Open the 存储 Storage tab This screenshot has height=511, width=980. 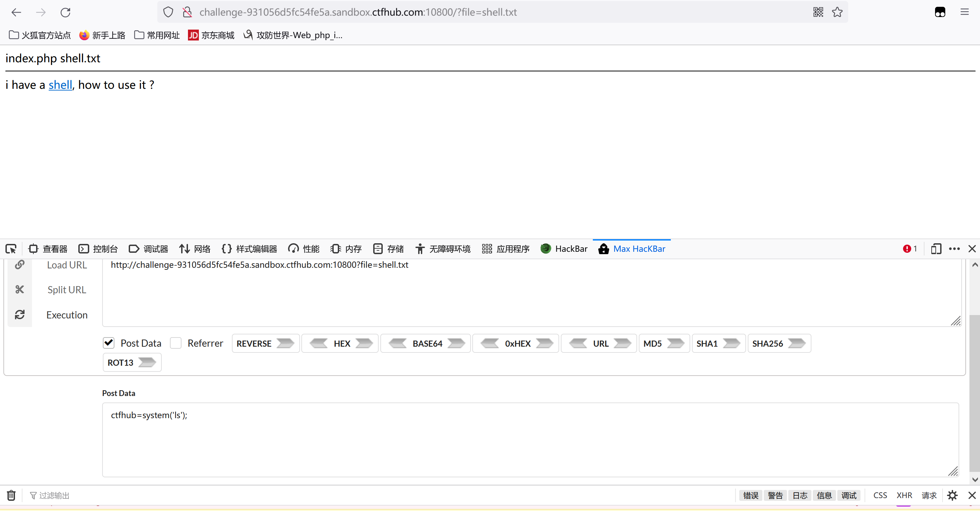point(389,249)
